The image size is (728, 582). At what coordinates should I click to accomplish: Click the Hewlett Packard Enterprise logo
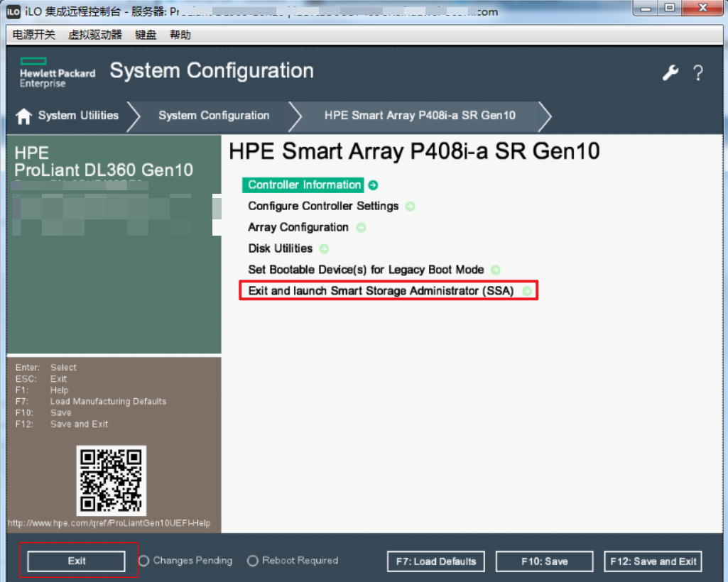[x=57, y=73]
